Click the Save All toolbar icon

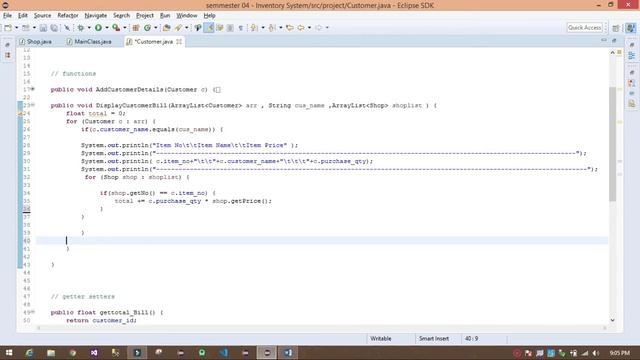tap(53, 28)
